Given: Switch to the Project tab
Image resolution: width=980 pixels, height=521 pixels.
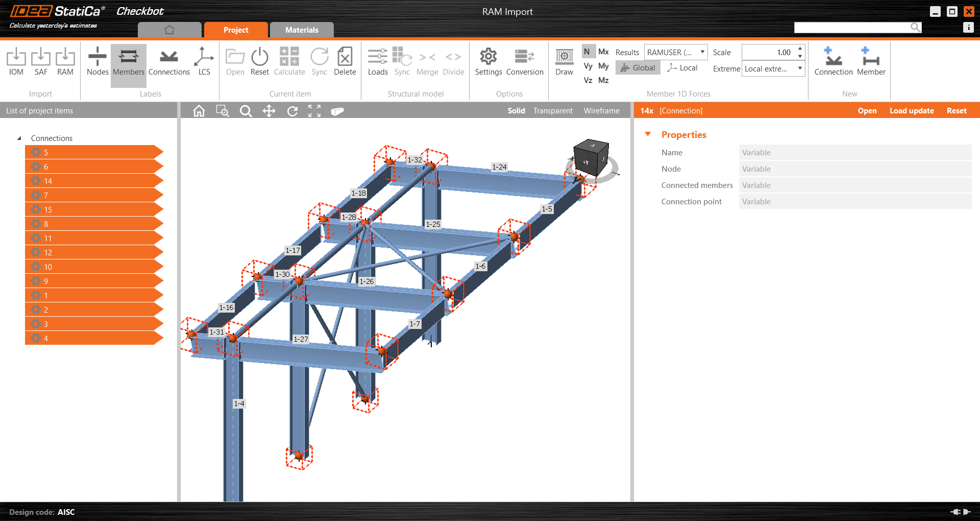Looking at the screenshot, I should 236,30.
